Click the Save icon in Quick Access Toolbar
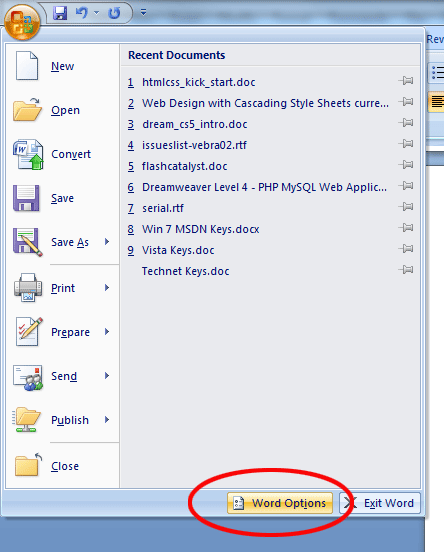This screenshot has width=444, height=552. 60,13
